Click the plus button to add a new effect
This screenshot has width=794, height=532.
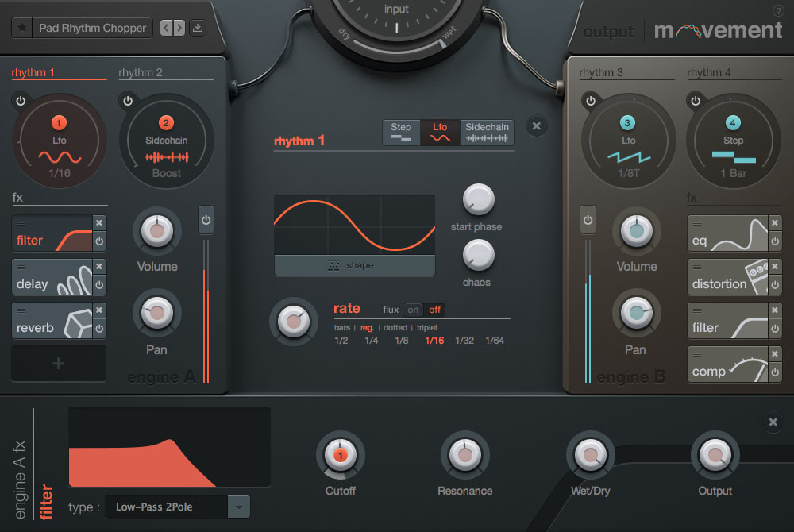58,362
